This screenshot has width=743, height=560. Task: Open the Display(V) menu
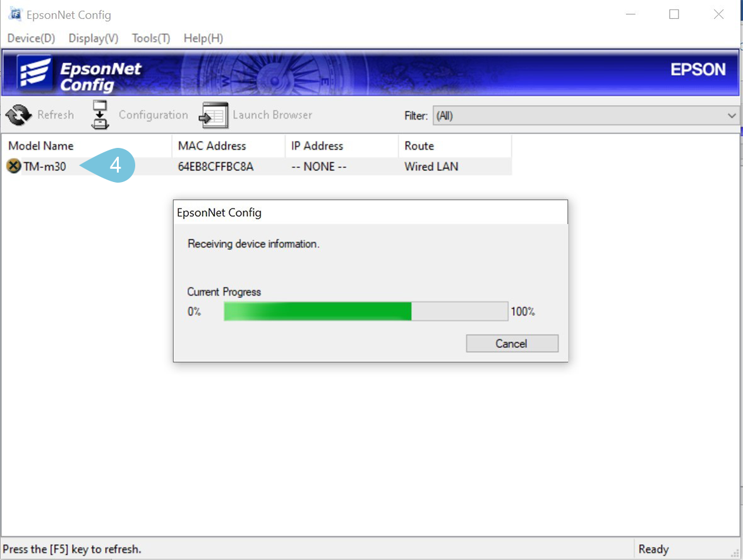pos(93,39)
